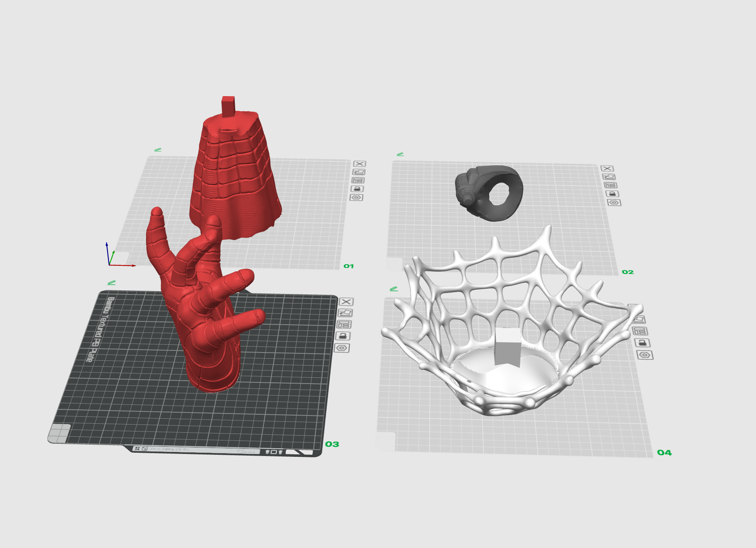This screenshot has width=756, height=548.
Task: Open plate 02 settings hexagon icon
Action: tap(614, 202)
